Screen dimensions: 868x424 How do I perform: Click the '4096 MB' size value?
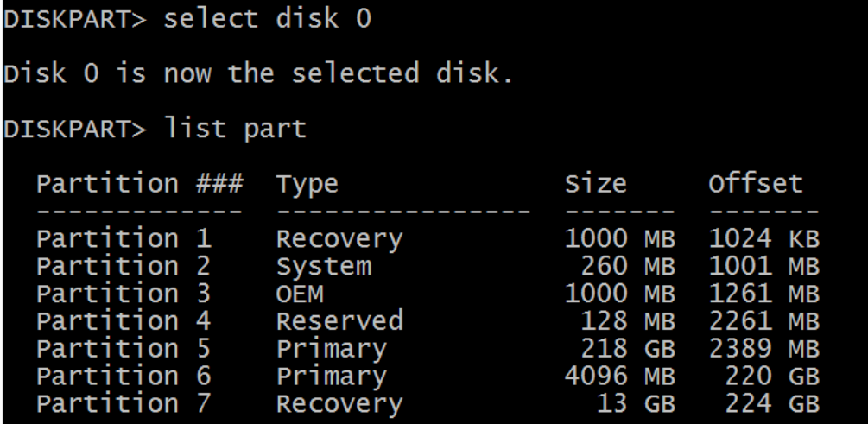click(618, 376)
